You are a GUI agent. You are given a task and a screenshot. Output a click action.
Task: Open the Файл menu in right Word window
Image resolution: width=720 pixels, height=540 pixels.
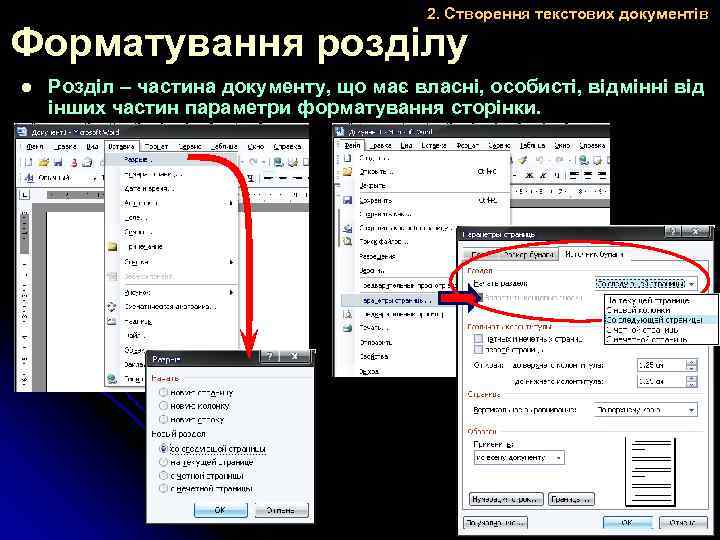(352, 146)
